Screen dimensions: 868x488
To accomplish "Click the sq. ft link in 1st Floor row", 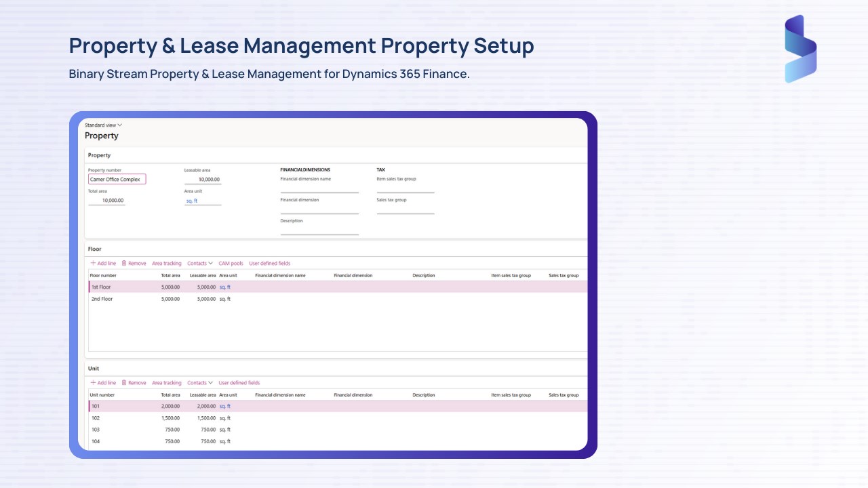I will [224, 287].
